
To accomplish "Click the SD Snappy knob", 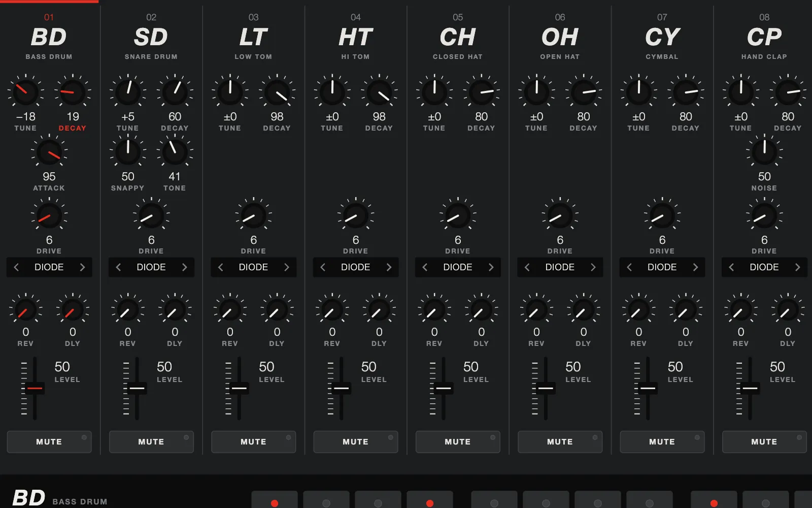I will (x=128, y=152).
